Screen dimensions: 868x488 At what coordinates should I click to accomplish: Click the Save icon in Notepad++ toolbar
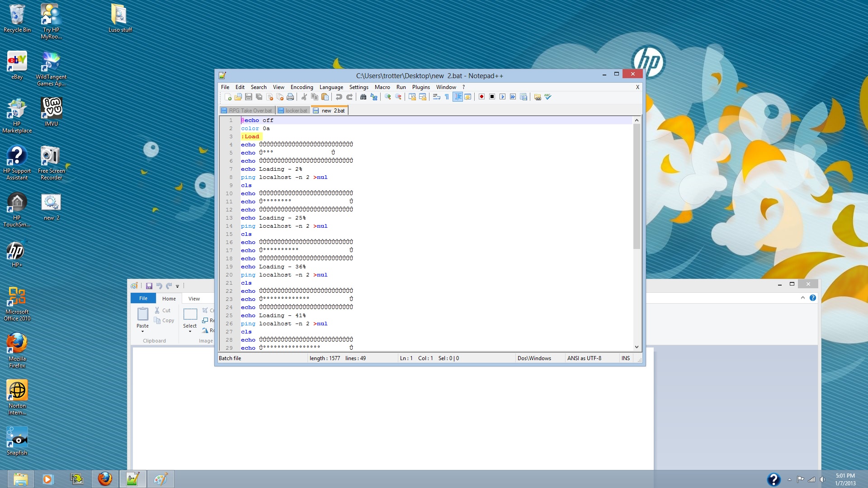click(x=249, y=97)
